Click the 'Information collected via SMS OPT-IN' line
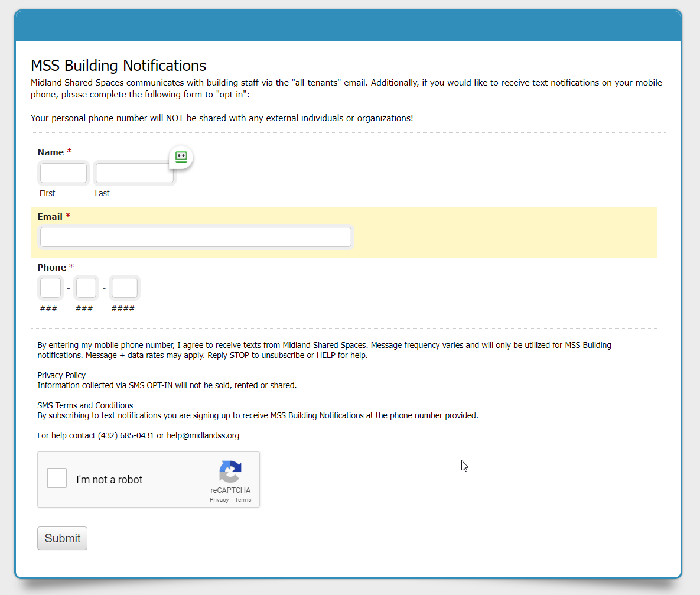700x595 pixels. click(167, 385)
